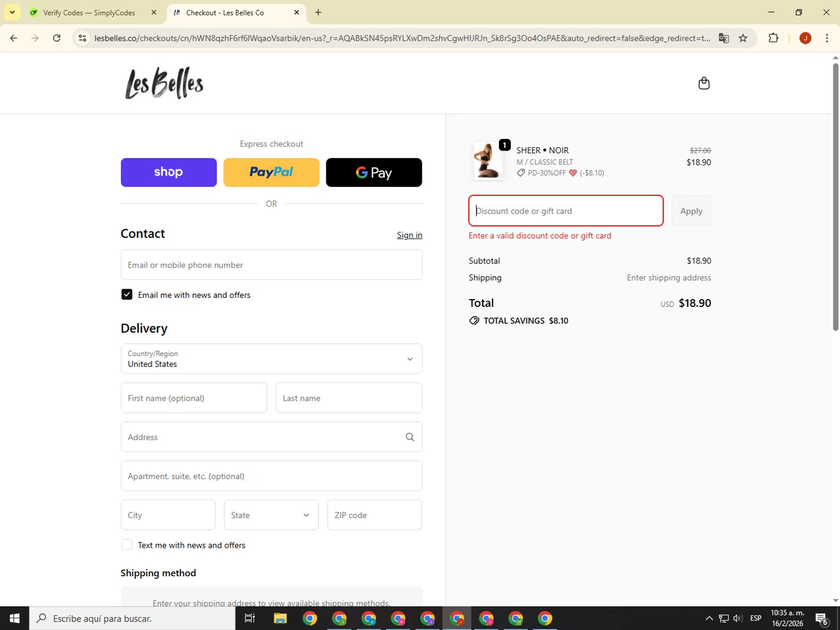
Task: Pay with PayPal button
Action: [272, 172]
